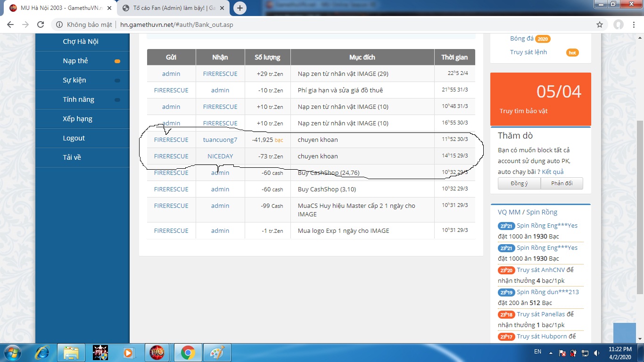Toggle the Sự kiện sidebar indicator
The image size is (644, 362).
click(117, 81)
